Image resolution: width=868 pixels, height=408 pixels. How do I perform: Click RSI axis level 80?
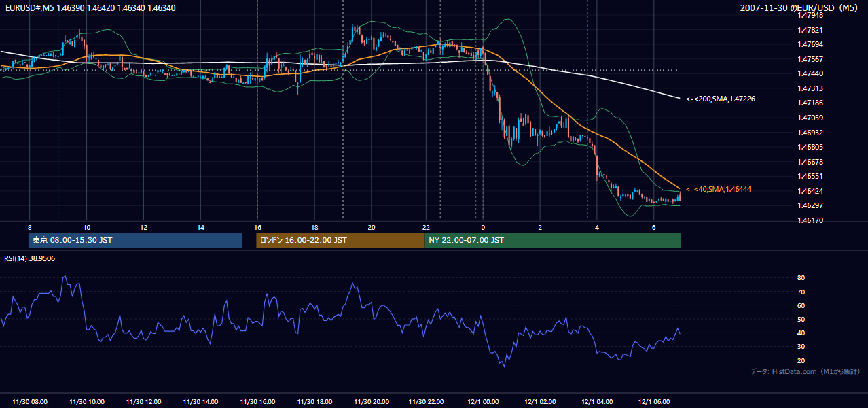[x=801, y=278]
